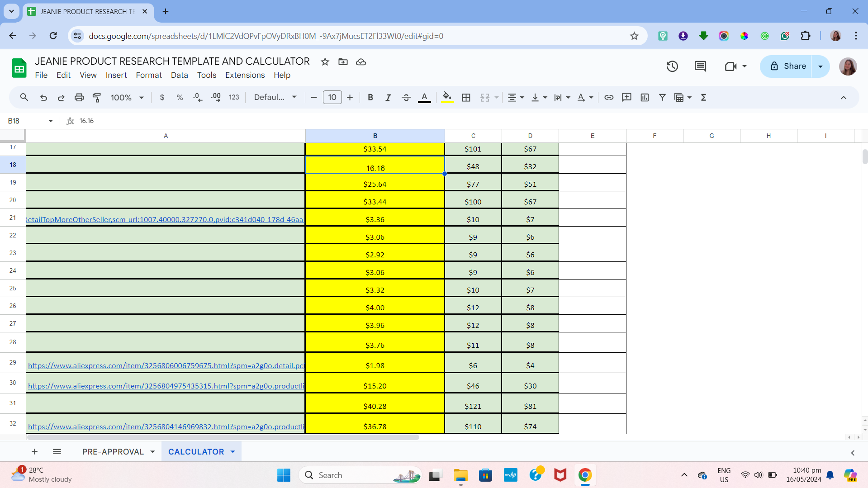The height and width of the screenshot is (488, 868).
Task: Open the horizontal align dropdown
Action: 516,97
